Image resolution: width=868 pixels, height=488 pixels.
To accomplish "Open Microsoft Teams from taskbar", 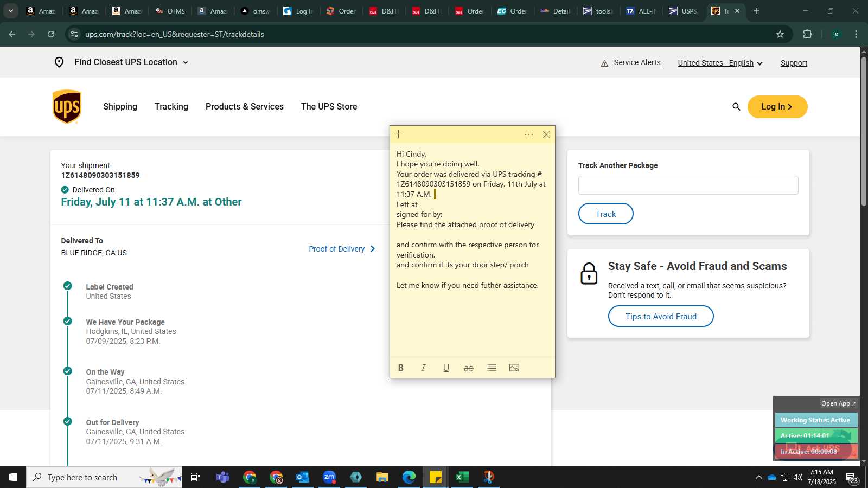I will [222, 477].
